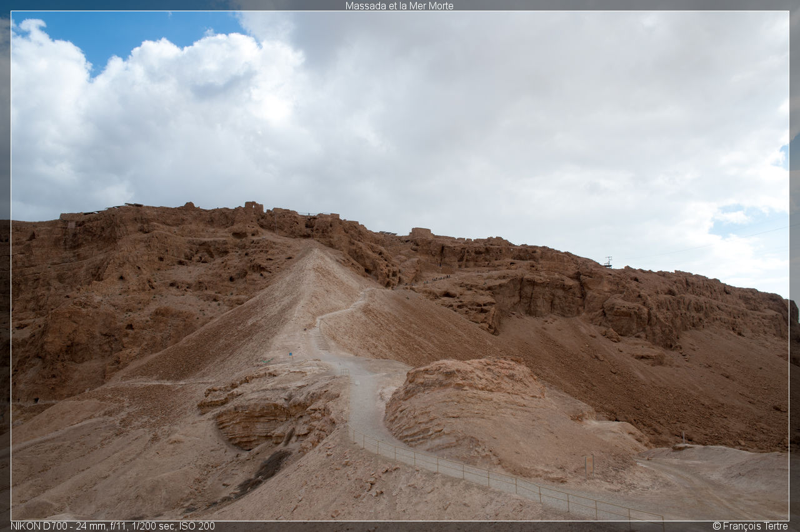This screenshot has height=532, width=800.
Task: Click the copyright text '© François Tertre'
Action: click(x=750, y=526)
